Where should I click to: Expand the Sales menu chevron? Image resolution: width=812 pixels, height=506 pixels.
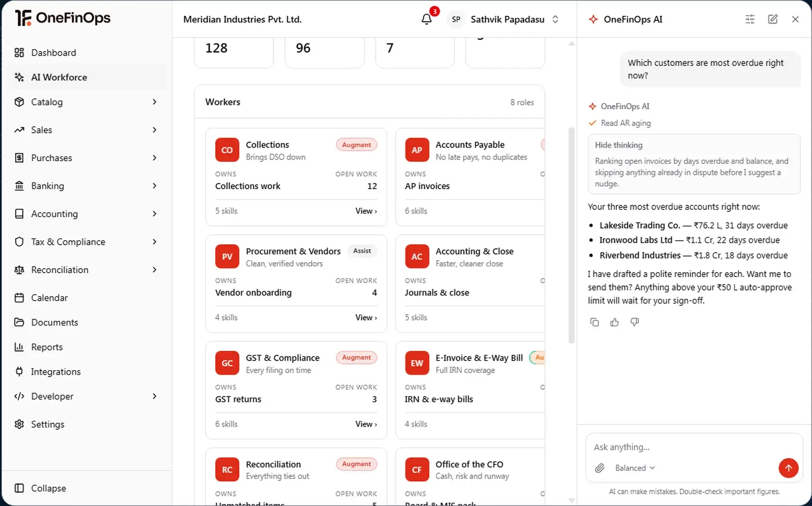point(154,130)
